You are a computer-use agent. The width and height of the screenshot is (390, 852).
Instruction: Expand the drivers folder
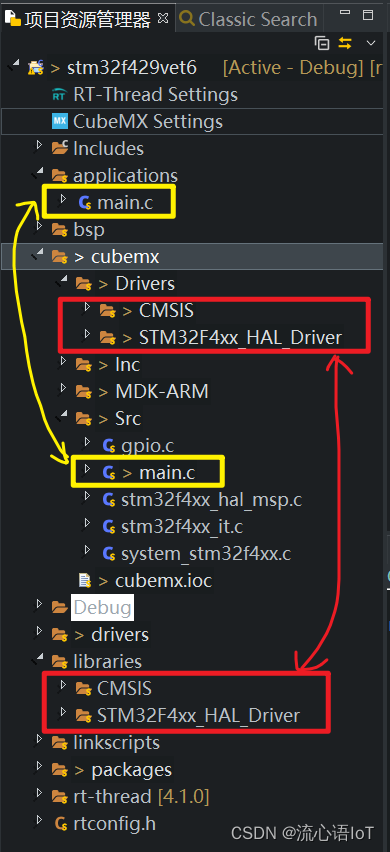38,631
